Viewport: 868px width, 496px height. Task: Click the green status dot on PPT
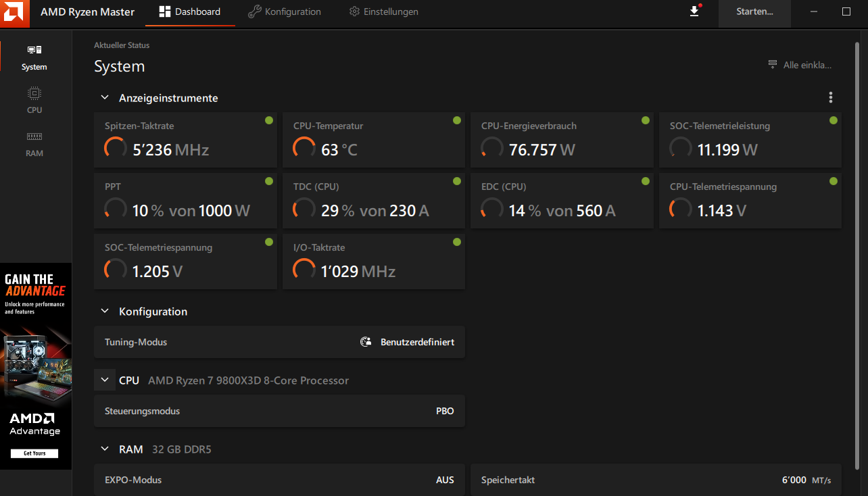269,181
